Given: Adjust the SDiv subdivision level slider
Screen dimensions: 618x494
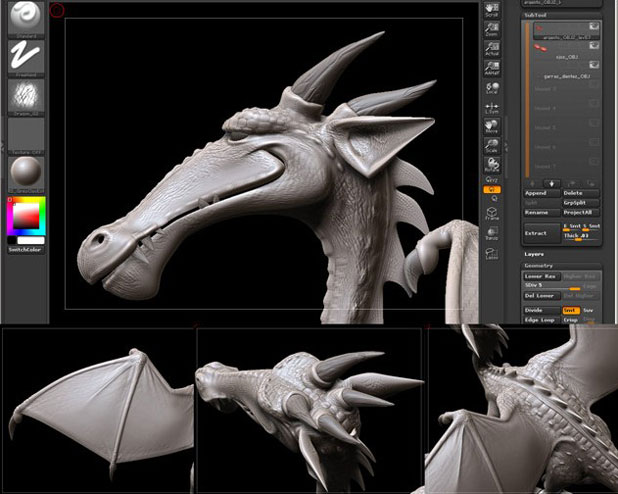Looking at the screenshot, I should point(561,286).
